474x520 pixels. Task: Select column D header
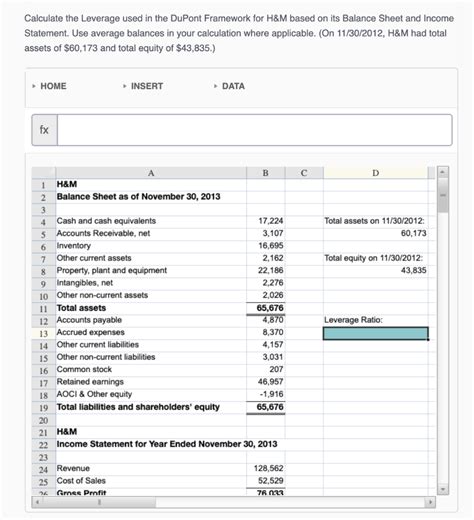(375, 173)
